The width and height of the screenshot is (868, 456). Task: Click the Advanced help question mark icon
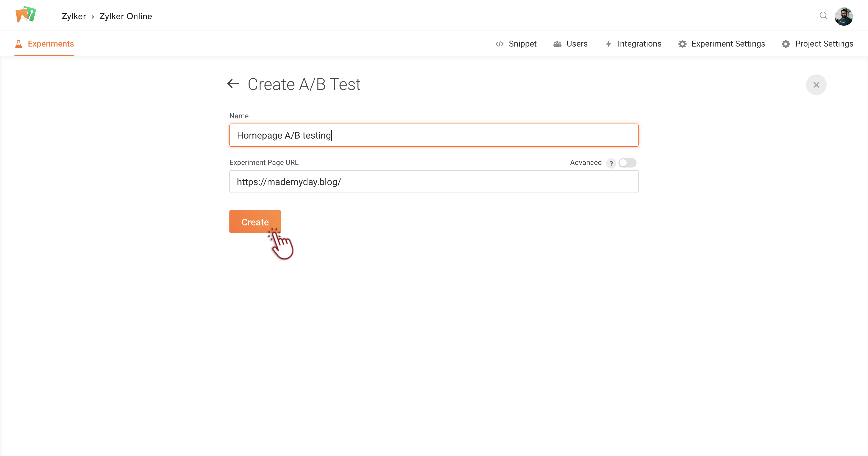point(611,163)
